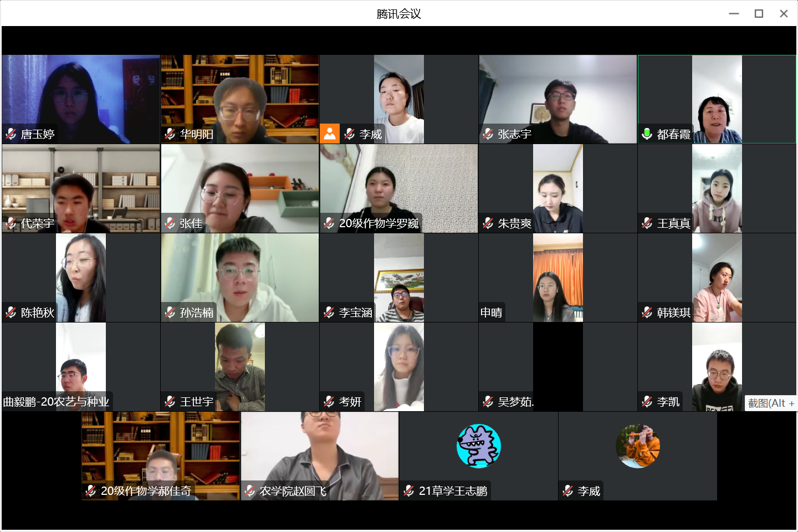798x532 pixels.
Task: Click muted mic icon beside 张佳
Action: 170,223
